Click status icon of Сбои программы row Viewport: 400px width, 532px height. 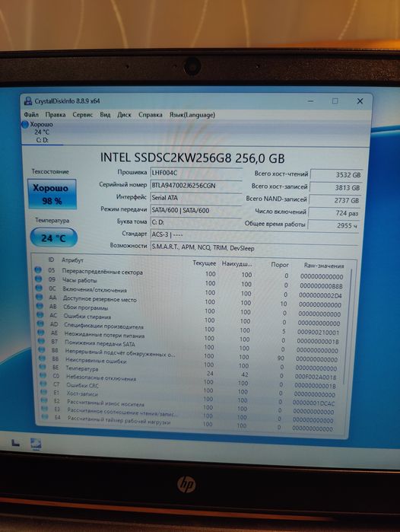click(40, 306)
